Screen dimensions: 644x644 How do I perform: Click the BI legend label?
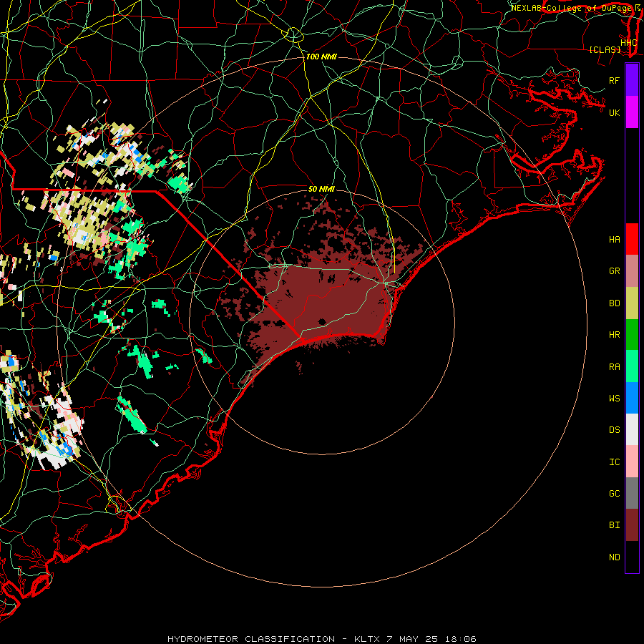[614, 525]
